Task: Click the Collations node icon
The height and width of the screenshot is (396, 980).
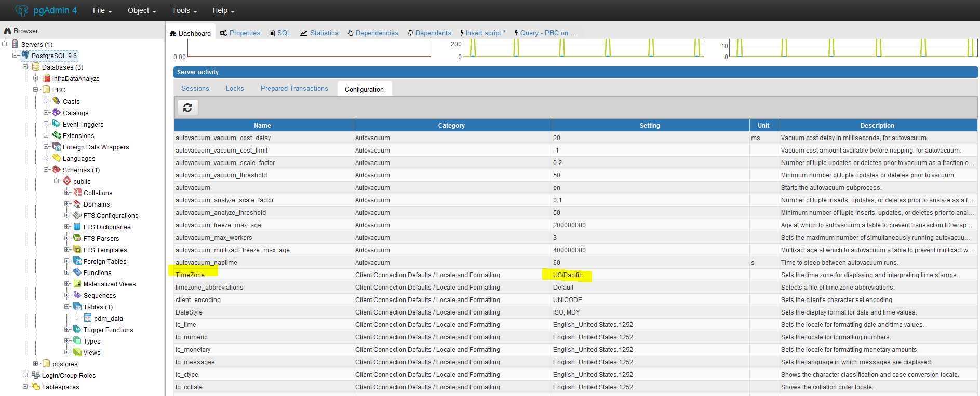Action: [x=77, y=193]
